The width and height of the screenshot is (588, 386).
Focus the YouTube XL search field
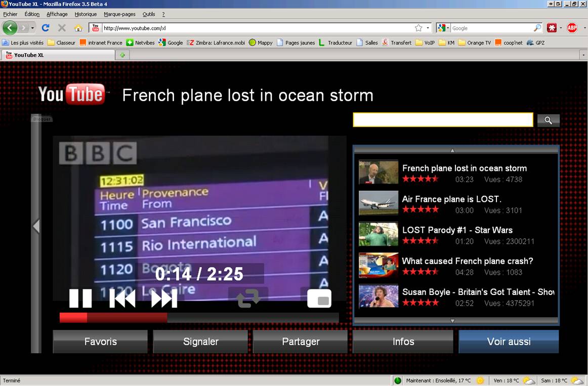(443, 120)
